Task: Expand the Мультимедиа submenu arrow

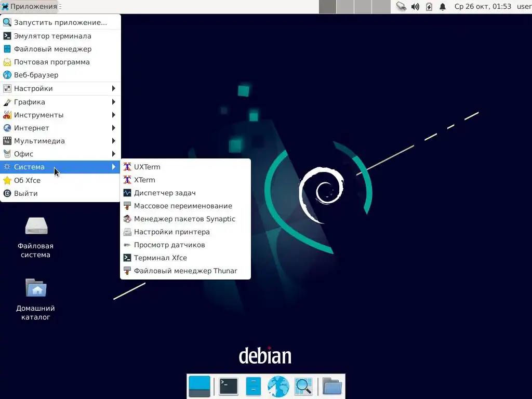Action: tap(114, 141)
